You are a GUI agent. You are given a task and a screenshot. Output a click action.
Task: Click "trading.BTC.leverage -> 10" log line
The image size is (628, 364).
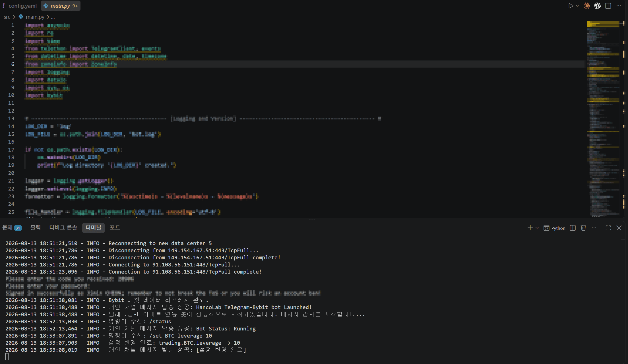123,343
